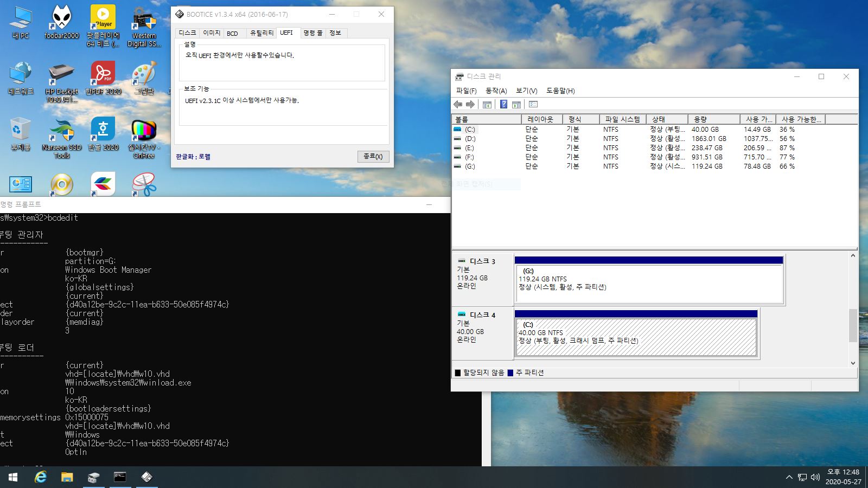This screenshot has width=868, height=488.
Task: Open the 한글 2020 shortcut
Action: tap(103, 134)
